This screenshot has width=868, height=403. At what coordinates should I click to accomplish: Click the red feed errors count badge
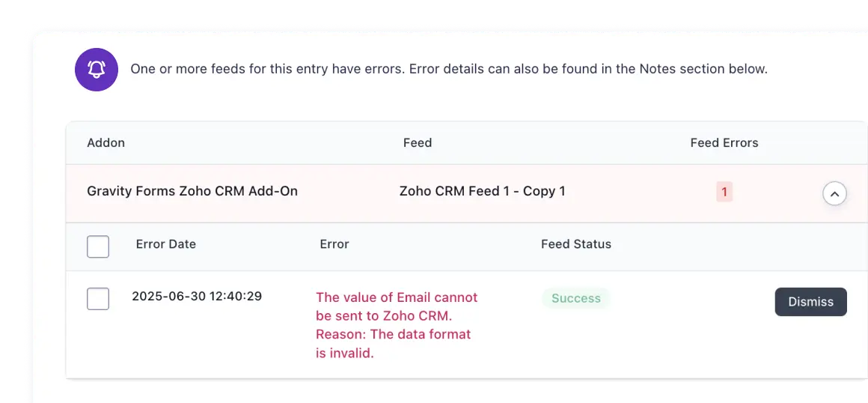point(724,193)
